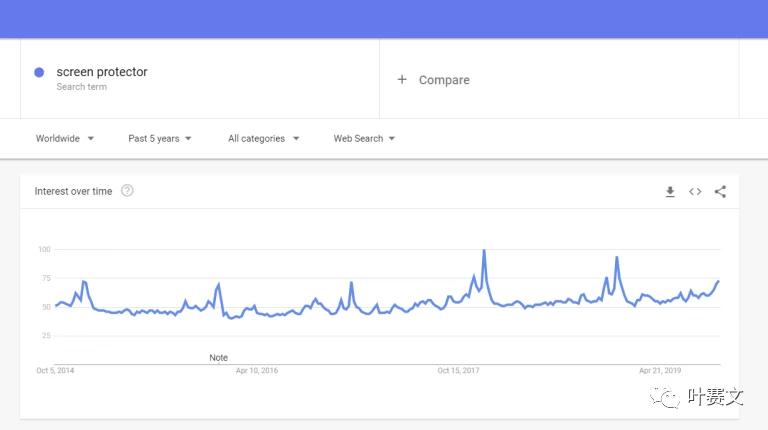Viewport: 768px width, 430px height.
Task: Click the plus icon beside Compare
Action: (402, 80)
